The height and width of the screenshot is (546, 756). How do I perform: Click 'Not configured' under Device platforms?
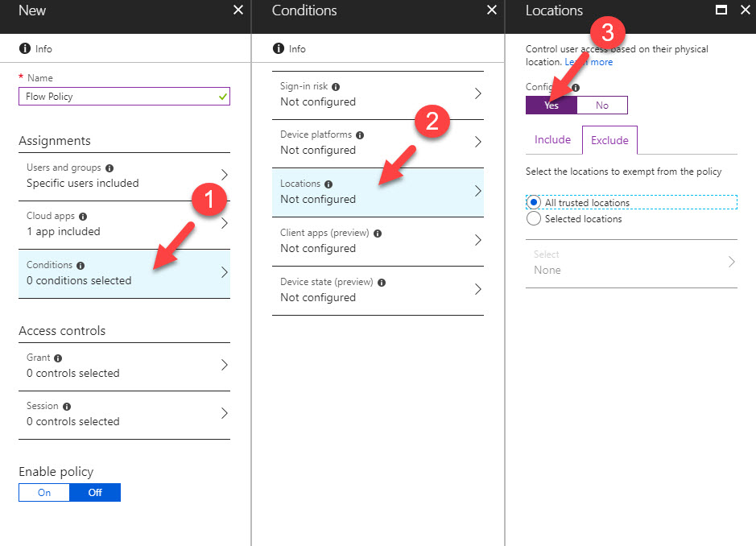pos(318,151)
